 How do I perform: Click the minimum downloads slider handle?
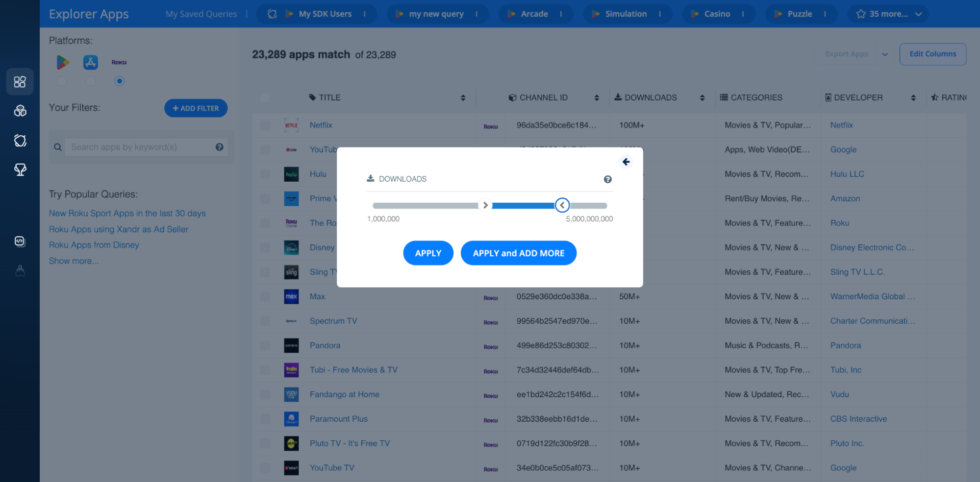(485, 205)
